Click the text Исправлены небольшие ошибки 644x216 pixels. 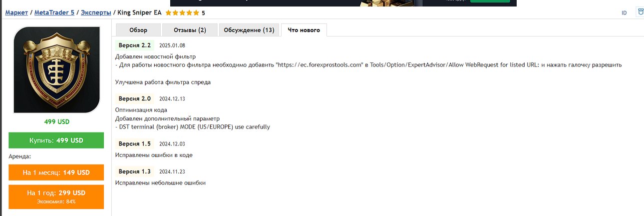(160, 183)
